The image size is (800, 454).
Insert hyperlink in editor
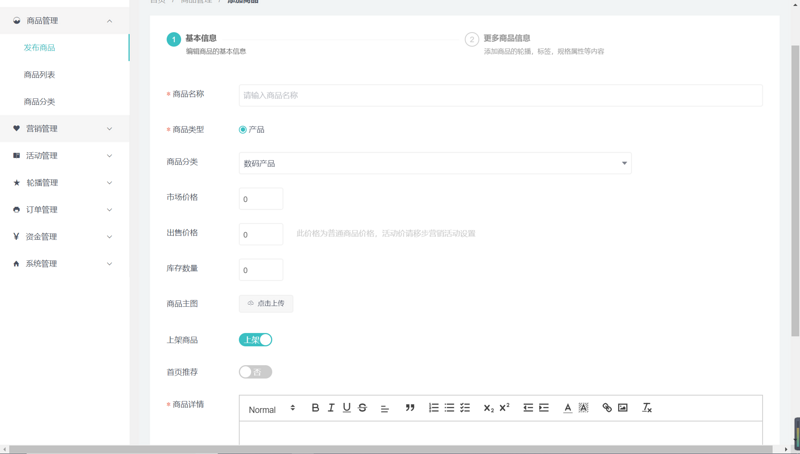[607, 408]
